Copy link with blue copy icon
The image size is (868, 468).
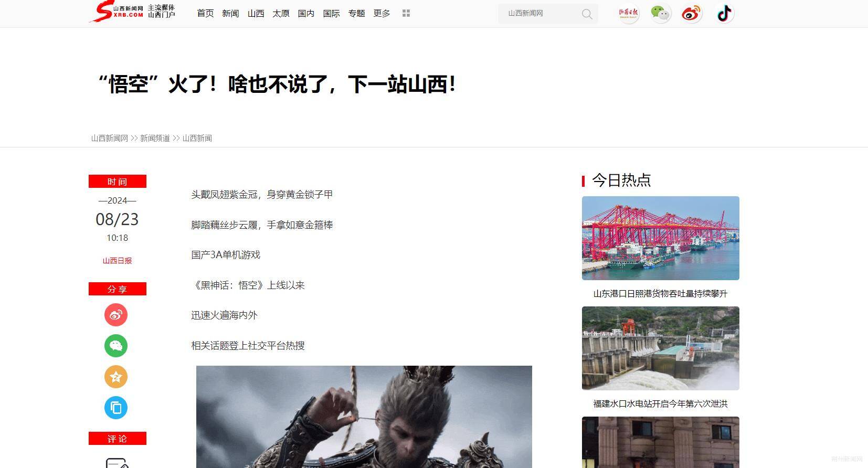coord(116,408)
